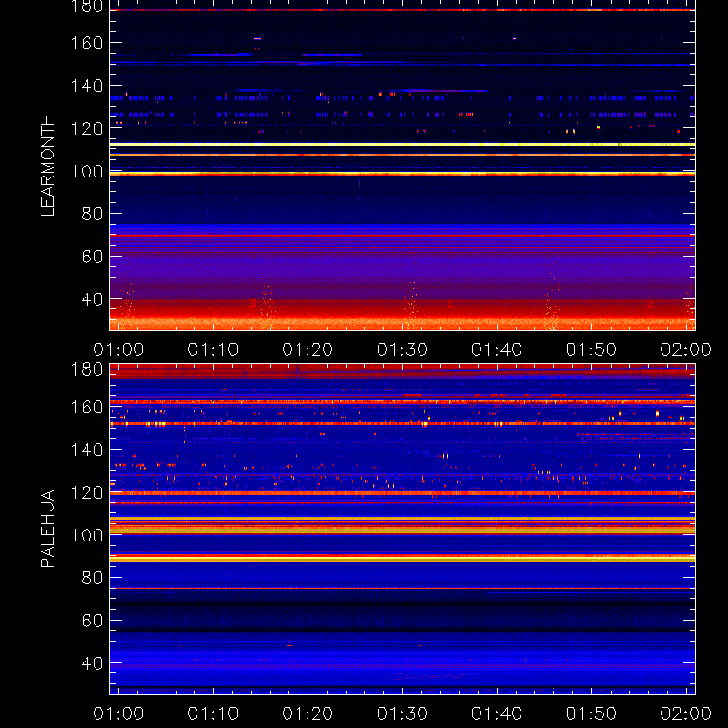The image size is (728, 728).
Task: Click 01:40 time label under PALEHUA plot
Action: point(497,713)
